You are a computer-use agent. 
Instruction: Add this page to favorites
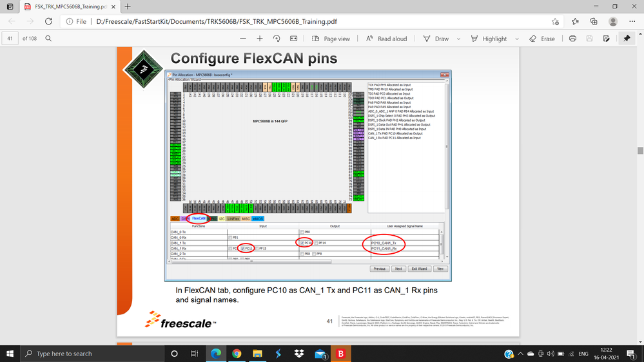tap(555, 21)
